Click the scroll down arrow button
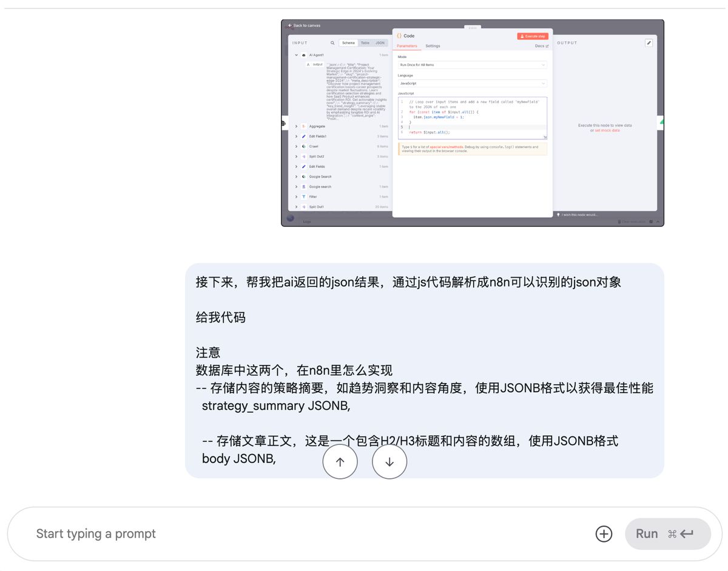This screenshot has height=571, width=728. click(x=389, y=462)
